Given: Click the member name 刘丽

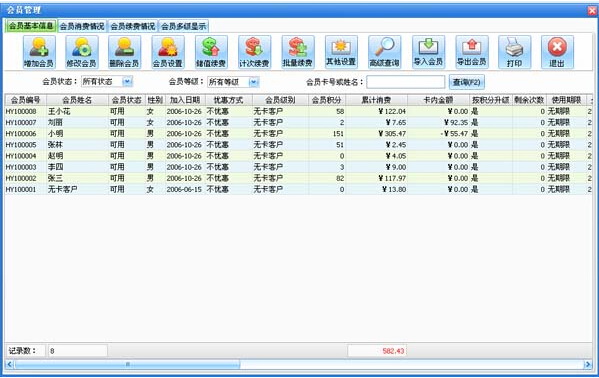Looking at the screenshot, I should click(x=55, y=122).
